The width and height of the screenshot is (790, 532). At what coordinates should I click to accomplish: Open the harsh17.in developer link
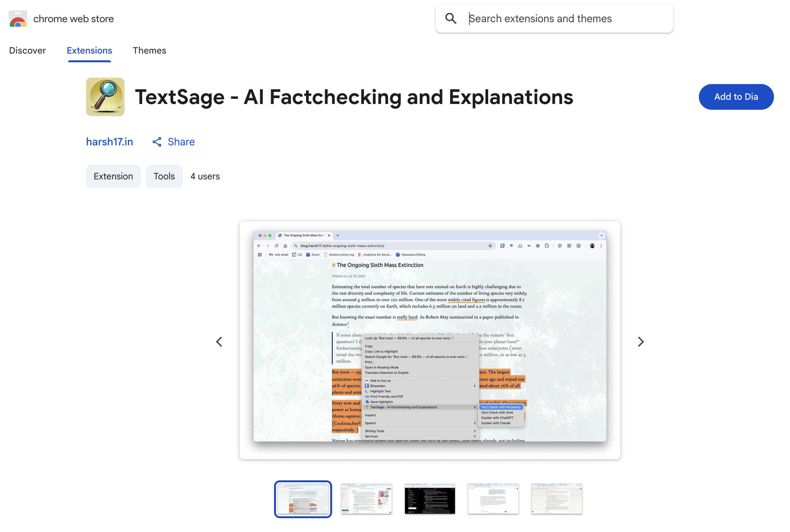click(109, 142)
